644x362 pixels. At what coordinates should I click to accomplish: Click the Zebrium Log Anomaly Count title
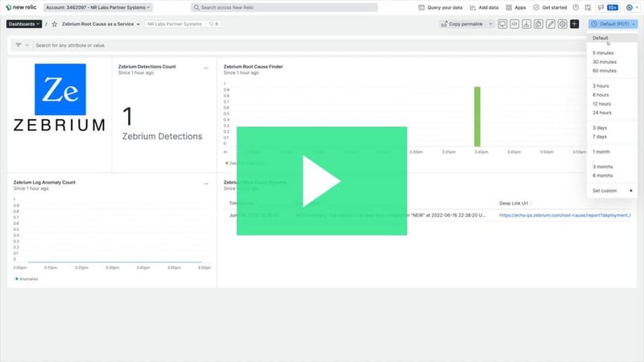44,183
